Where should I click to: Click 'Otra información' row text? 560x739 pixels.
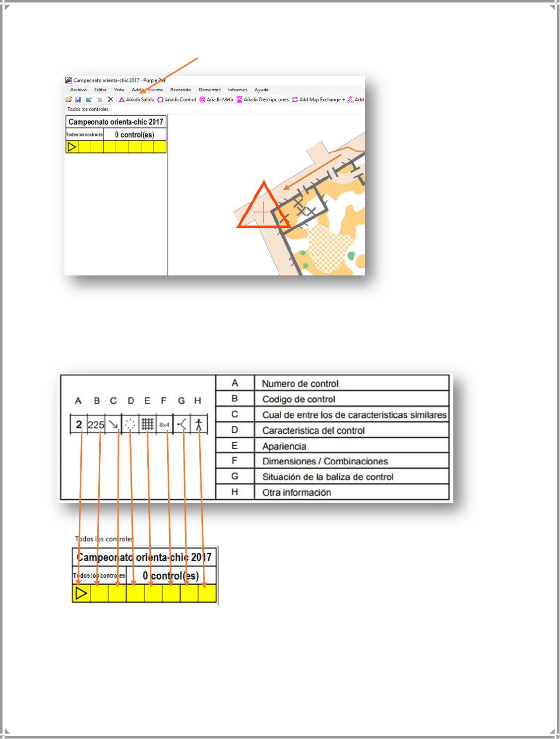[x=297, y=492]
